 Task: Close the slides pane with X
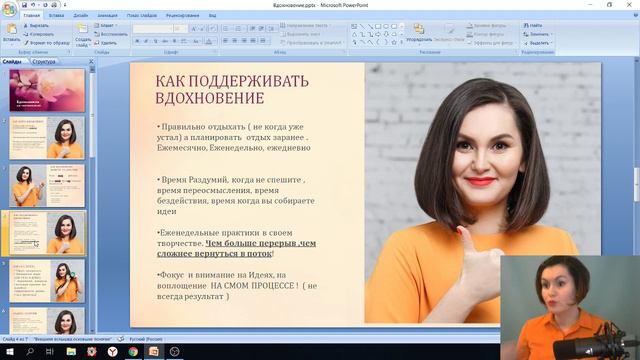click(x=91, y=62)
